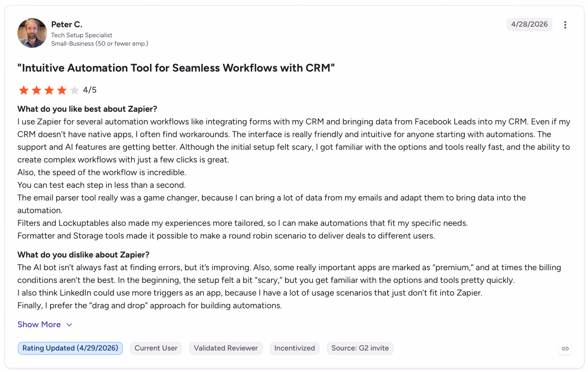The width and height of the screenshot is (588, 372).
Task: Click the fourth orange rating star
Action: click(62, 90)
